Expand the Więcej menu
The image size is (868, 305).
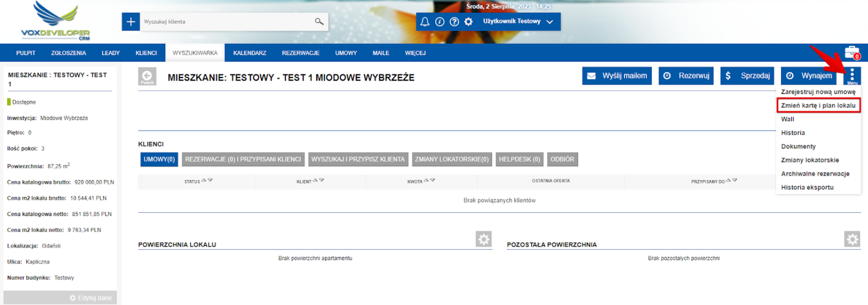point(415,53)
